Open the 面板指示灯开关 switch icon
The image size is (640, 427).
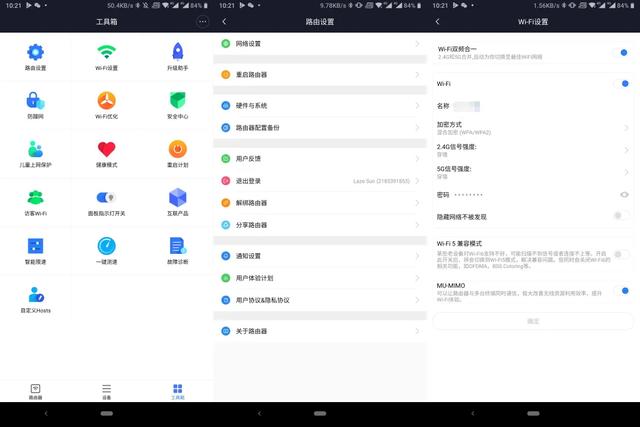point(107,198)
